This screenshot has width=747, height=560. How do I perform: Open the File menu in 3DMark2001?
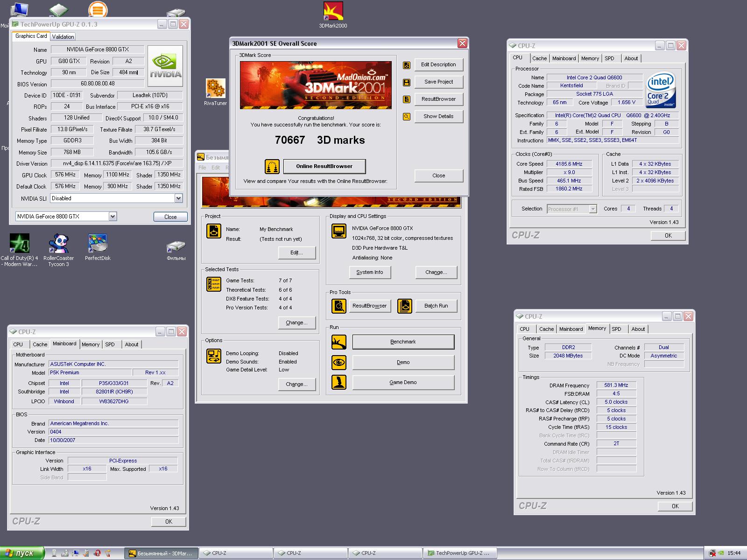(202, 168)
